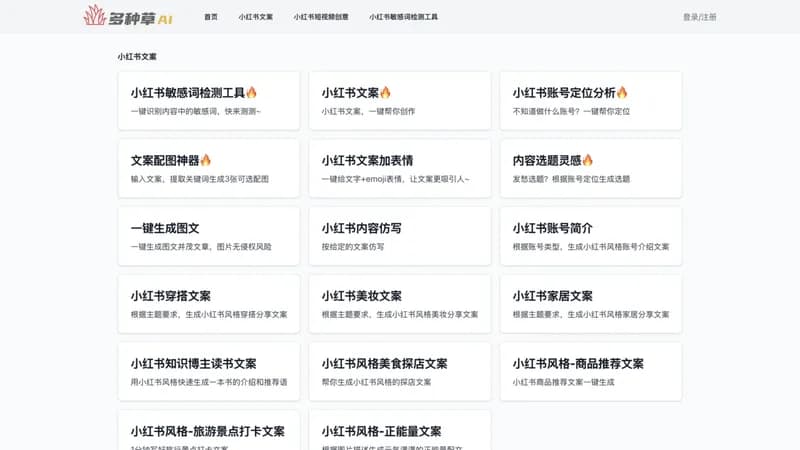Click description 小红书文案，一键帮你创作
The height and width of the screenshot is (450, 800).
368,111
